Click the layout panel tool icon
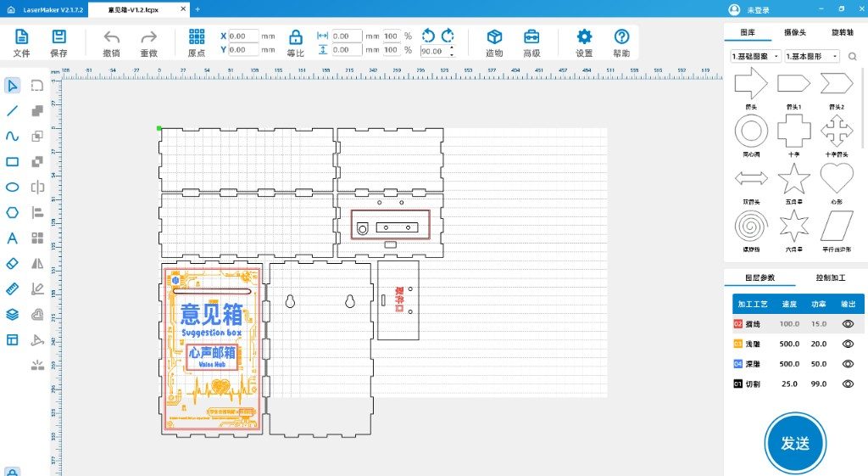Image resolution: width=868 pixels, height=476 pixels. 12,339
